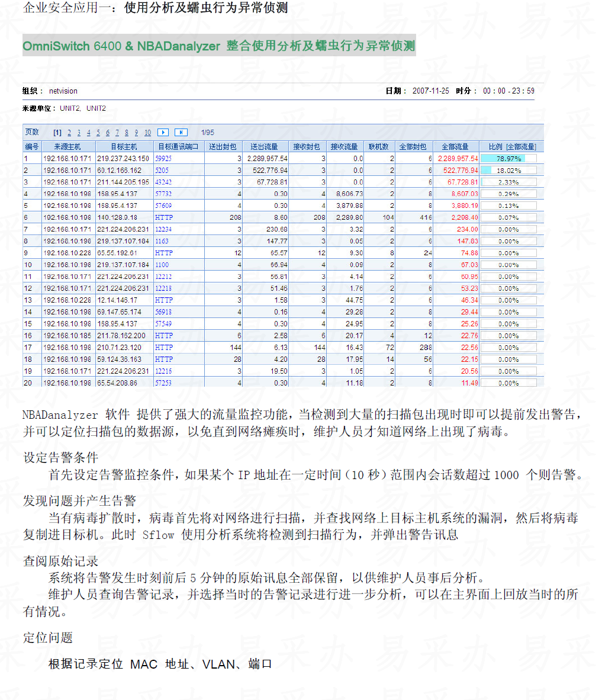This screenshot has height=700, width=602.
Task: Open port link 56918
Action: click(x=163, y=312)
